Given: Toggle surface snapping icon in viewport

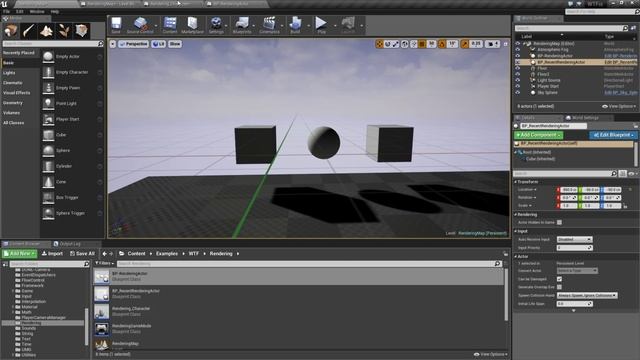Looking at the screenshot, I should (x=413, y=44).
